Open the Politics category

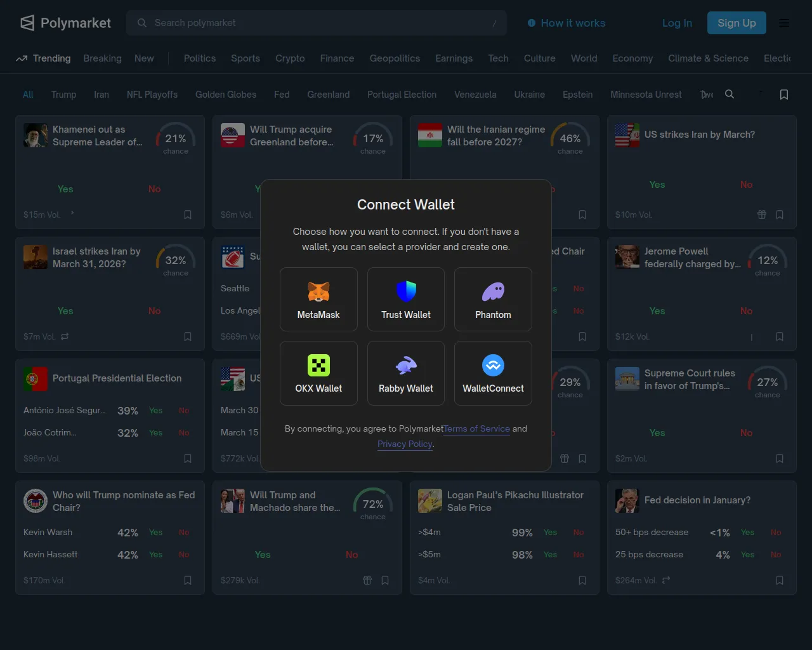click(200, 58)
